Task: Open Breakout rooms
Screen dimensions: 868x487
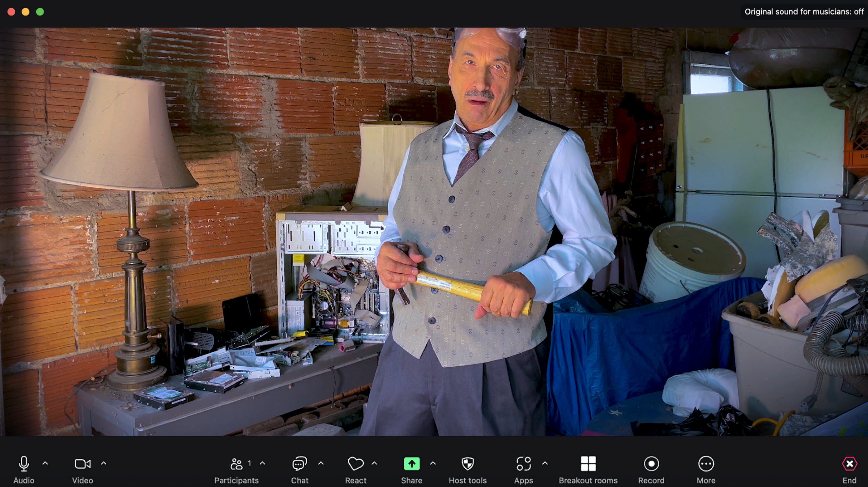Action: pos(588,464)
